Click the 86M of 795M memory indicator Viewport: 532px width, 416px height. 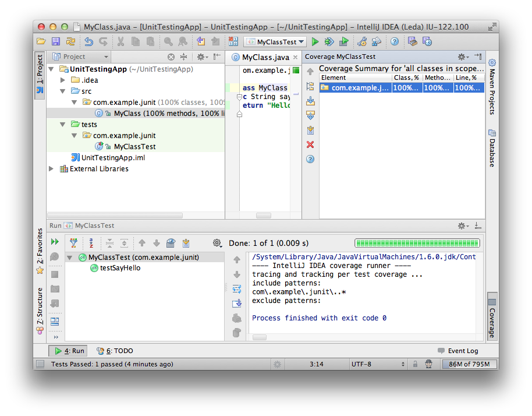(469, 364)
